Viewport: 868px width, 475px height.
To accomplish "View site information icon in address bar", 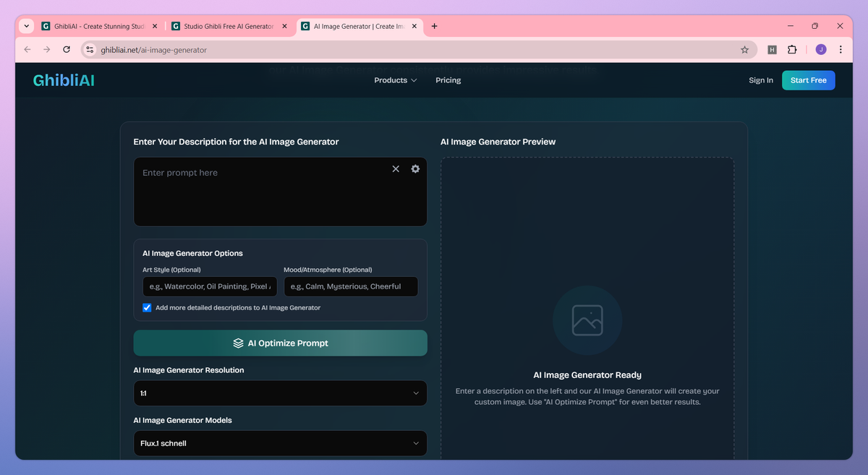I will (90, 50).
